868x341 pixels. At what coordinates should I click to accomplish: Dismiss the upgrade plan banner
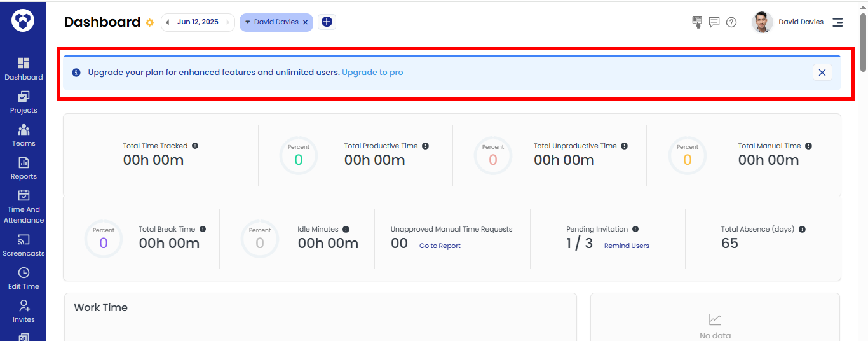pyautogui.click(x=822, y=73)
